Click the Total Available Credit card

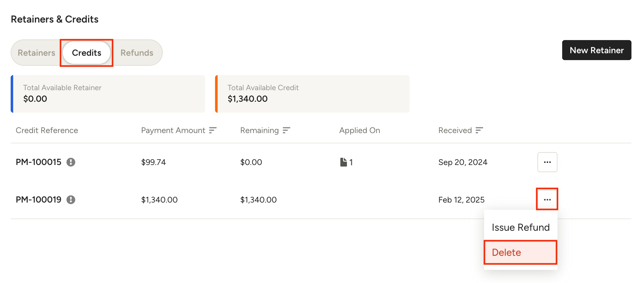(312, 94)
